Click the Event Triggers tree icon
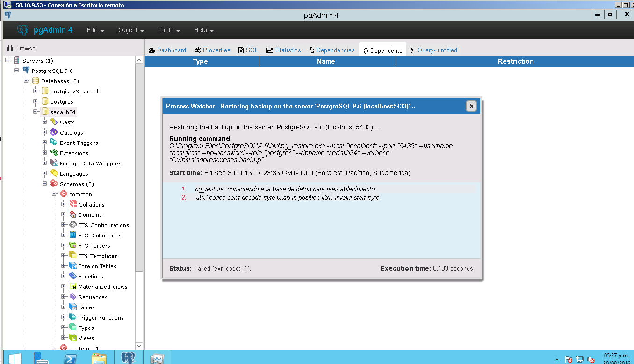This screenshot has width=634, height=364. coord(54,143)
